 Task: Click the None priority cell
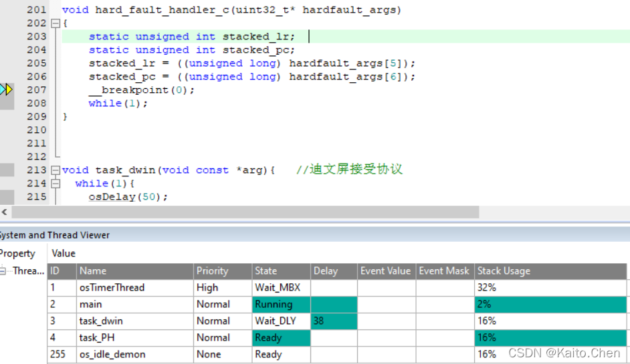click(x=223, y=355)
